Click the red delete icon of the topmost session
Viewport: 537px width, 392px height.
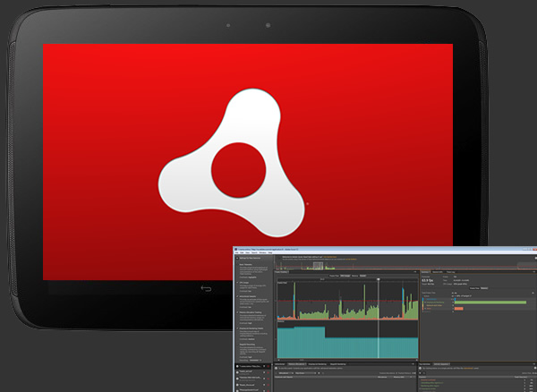pyautogui.click(x=268, y=366)
